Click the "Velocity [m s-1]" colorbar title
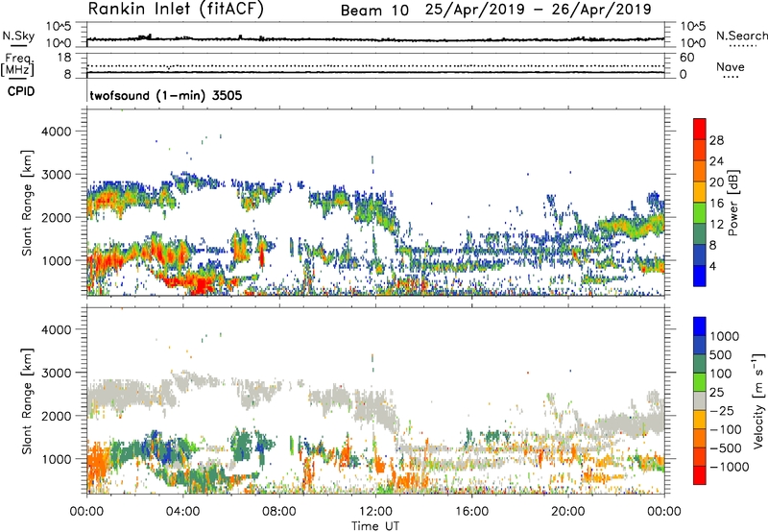 (758, 400)
